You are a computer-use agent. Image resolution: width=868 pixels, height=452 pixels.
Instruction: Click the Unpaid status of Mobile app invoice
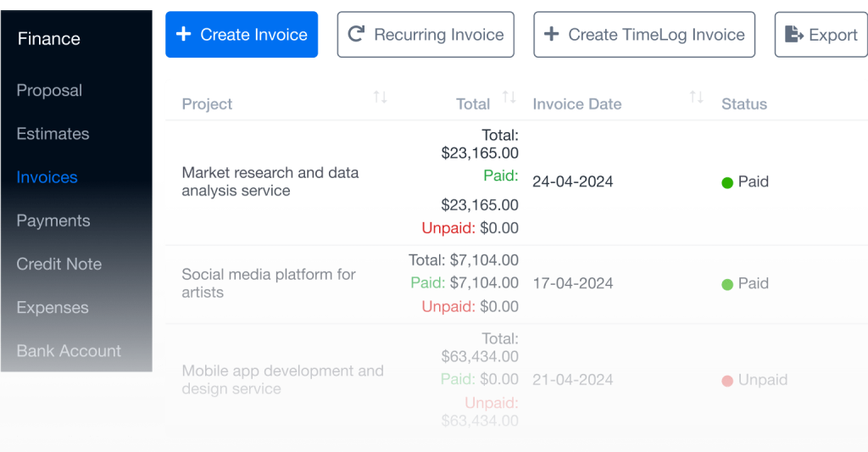click(x=762, y=380)
